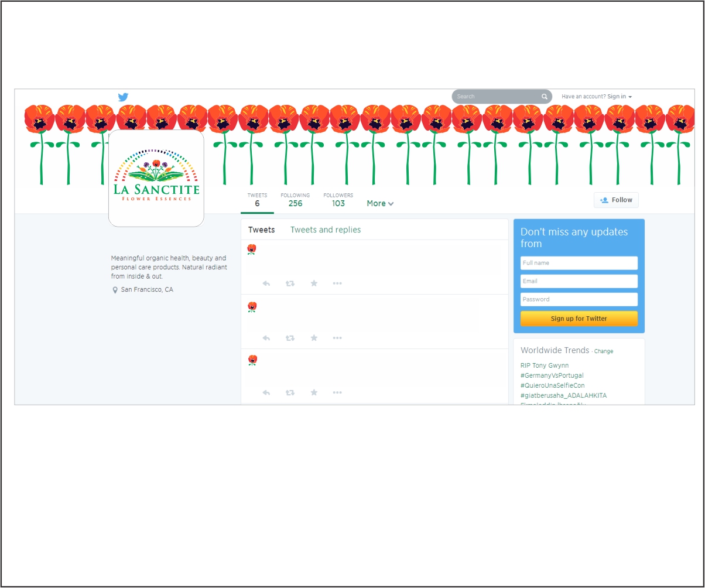
Task: Click the Twitter bird logo
Action: 123,97
